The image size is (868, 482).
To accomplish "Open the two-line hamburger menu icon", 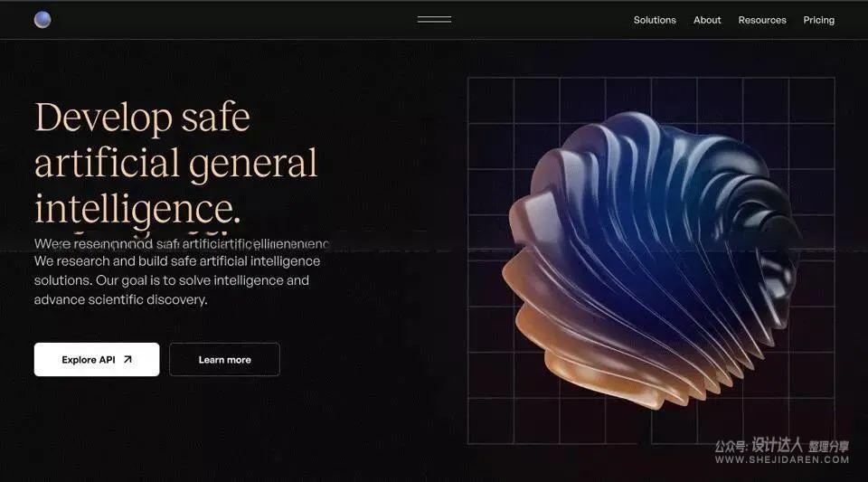I will [x=434, y=20].
